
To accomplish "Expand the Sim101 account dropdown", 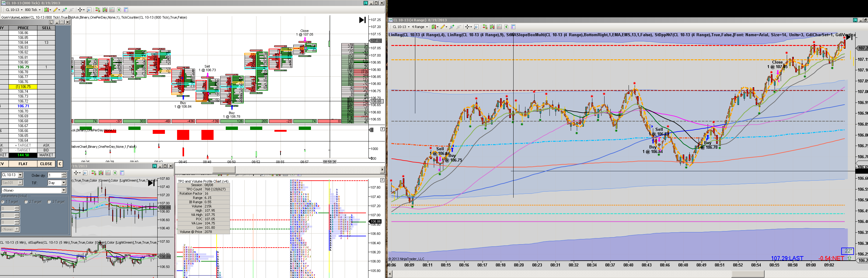I will [x=20, y=182].
